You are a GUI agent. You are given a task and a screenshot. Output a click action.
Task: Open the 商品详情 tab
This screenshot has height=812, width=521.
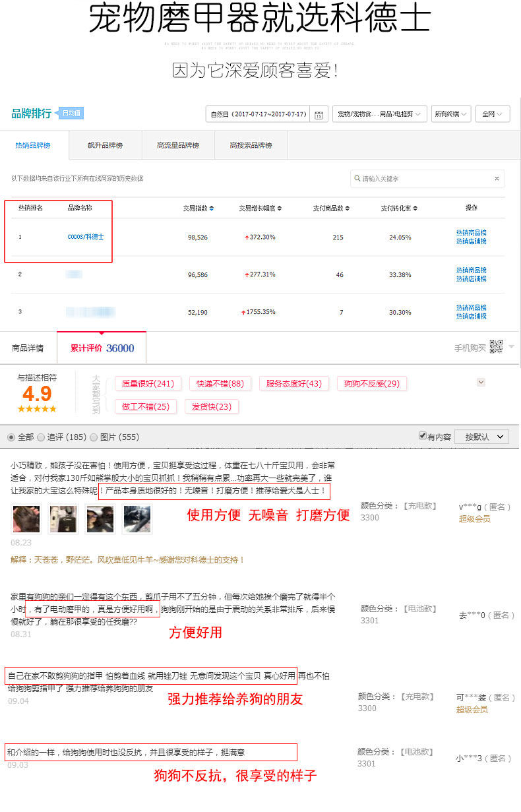point(28,348)
